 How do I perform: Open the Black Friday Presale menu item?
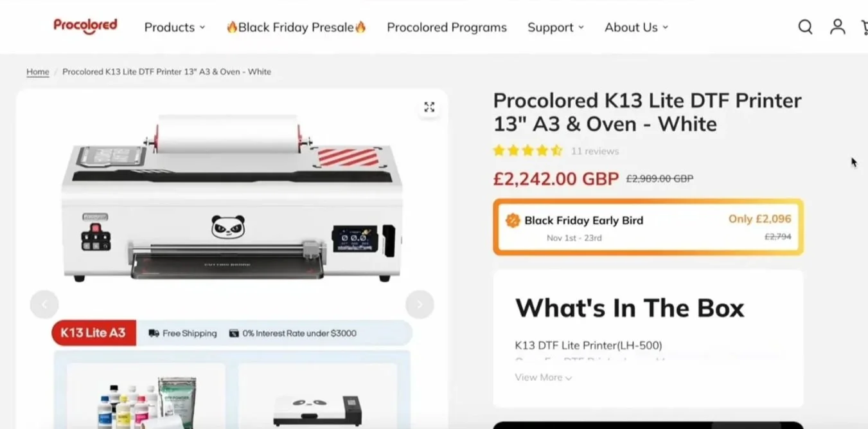click(296, 28)
